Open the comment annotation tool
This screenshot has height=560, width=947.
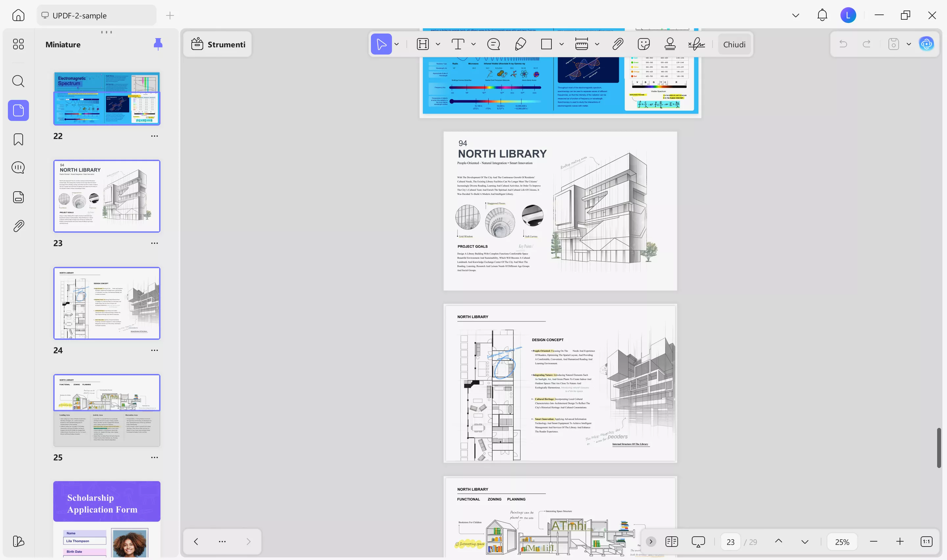tap(493, 44)
